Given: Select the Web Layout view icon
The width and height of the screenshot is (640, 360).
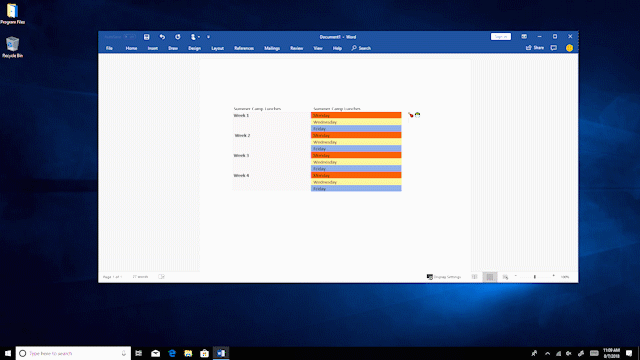Looking at the screenshot, I should click(505, 277).
